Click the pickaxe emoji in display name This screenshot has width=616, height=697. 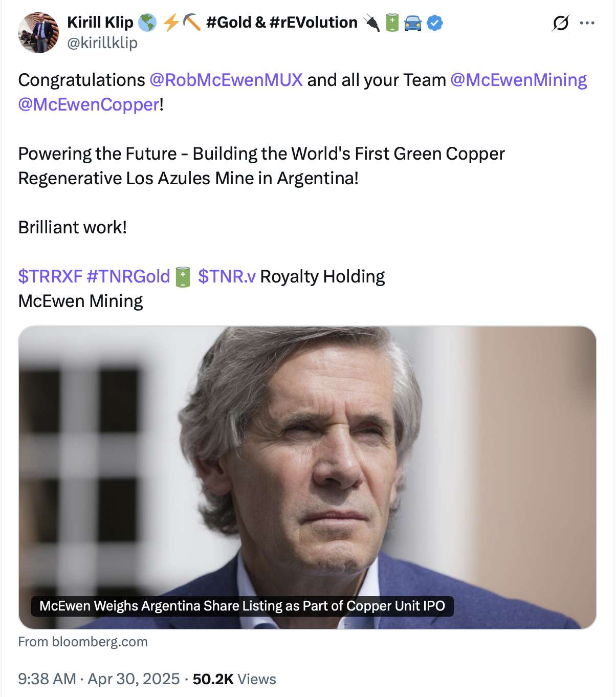pyautogui.click(x=192, y=23)
